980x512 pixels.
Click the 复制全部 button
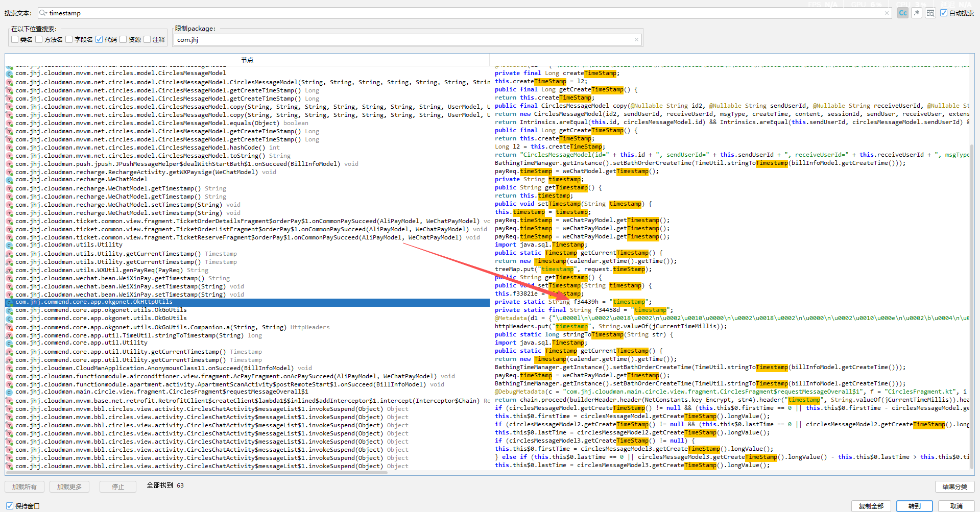tap(871, 506)
